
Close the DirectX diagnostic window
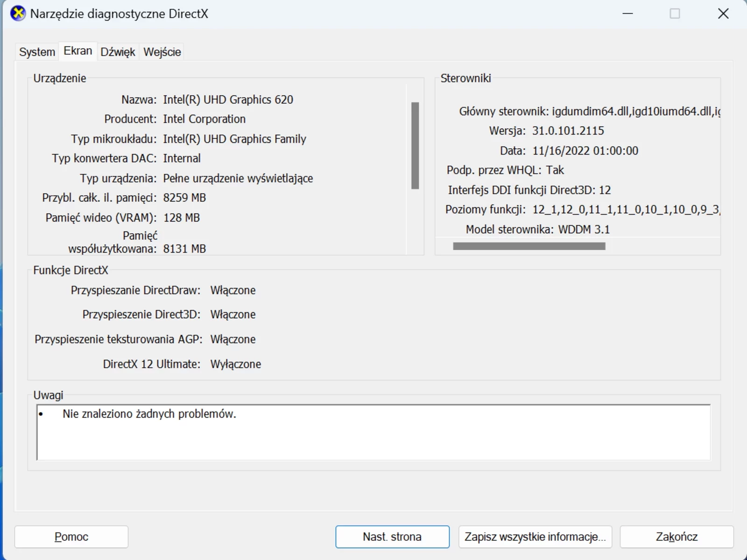723,14
